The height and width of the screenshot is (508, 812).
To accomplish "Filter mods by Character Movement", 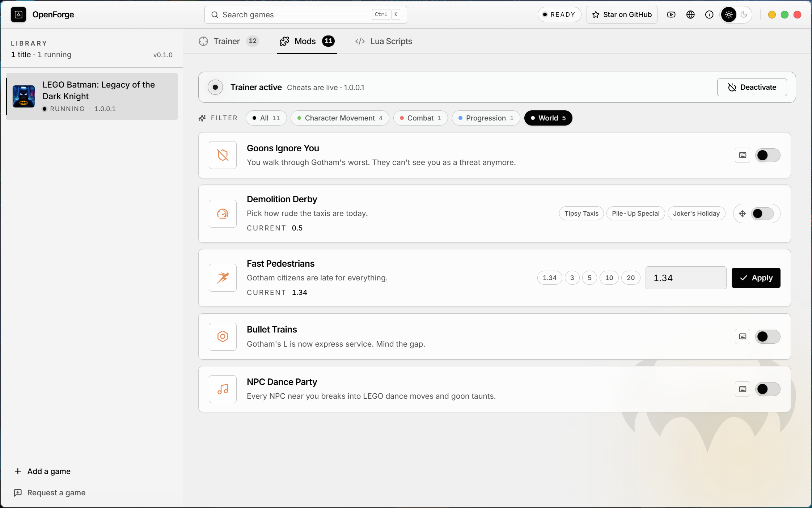I will 340,118.
